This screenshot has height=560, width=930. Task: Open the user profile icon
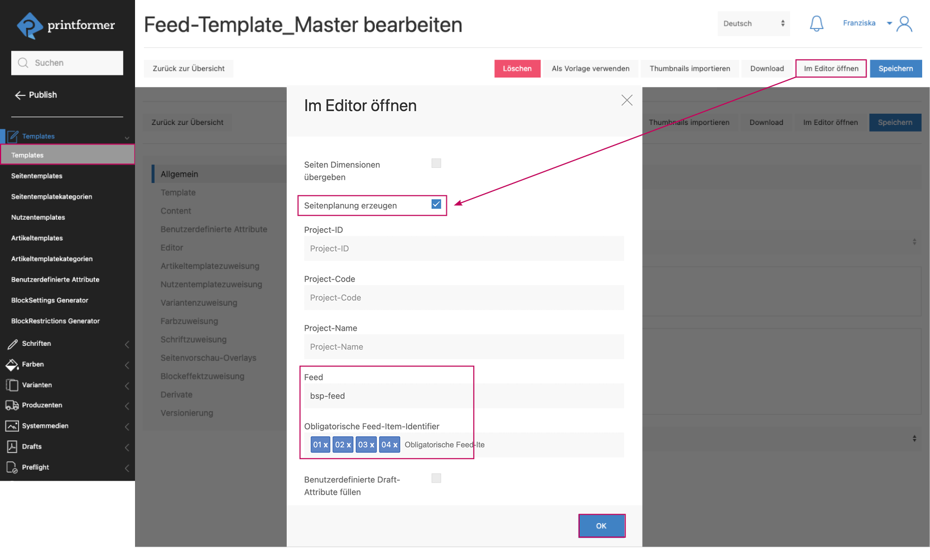(904, 24)
